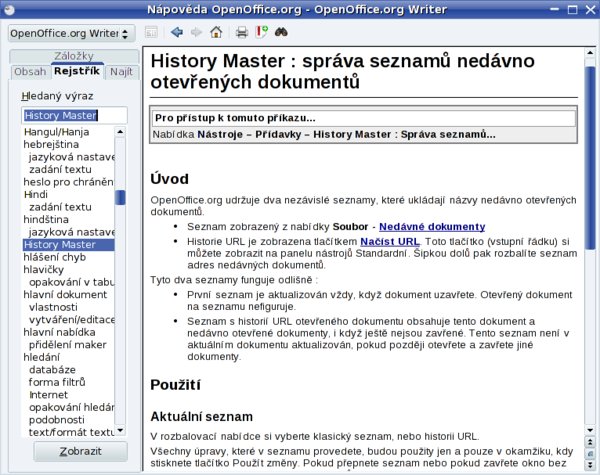Select subentry forma filtrů
Screen dimensions: 600x475
[57, 382]
